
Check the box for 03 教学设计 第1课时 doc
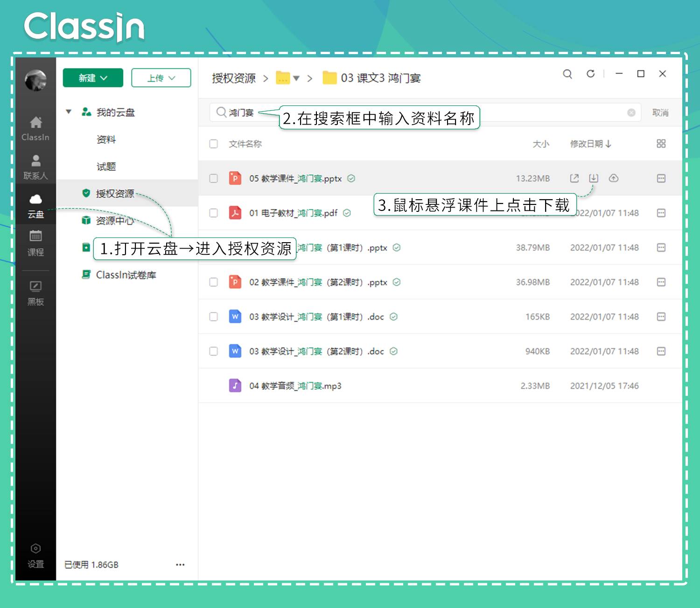[x=214, y=316]
